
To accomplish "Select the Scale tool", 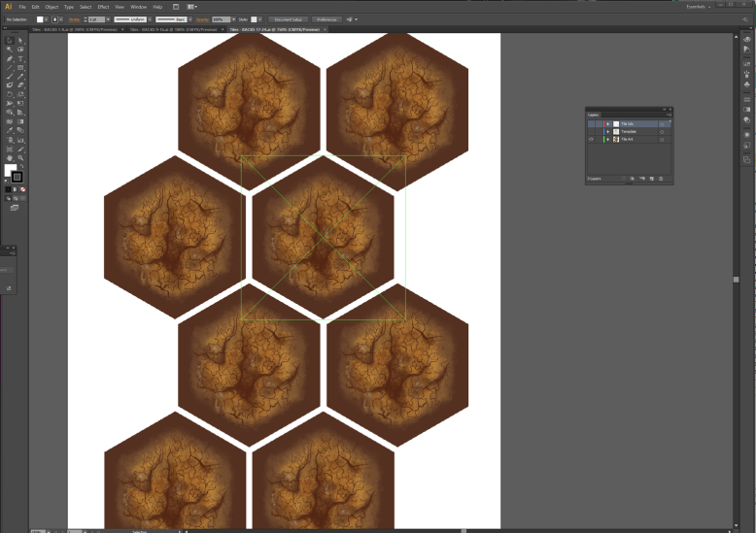I will (20, 94).
